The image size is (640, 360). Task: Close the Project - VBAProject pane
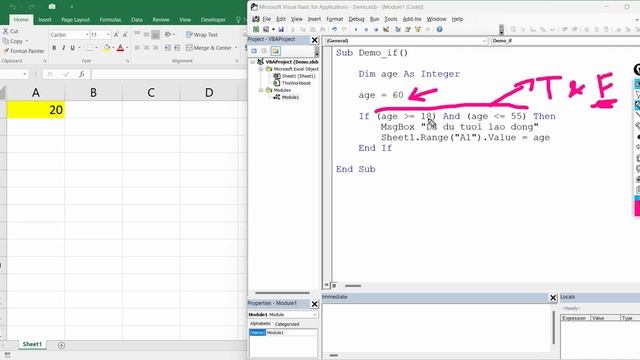pyautogui.click(x=315, y=40)
